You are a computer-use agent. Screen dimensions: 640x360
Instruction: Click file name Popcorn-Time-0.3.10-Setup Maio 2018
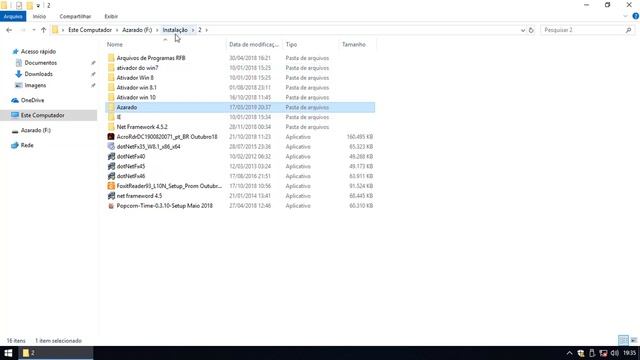click(x=164, y=206)
